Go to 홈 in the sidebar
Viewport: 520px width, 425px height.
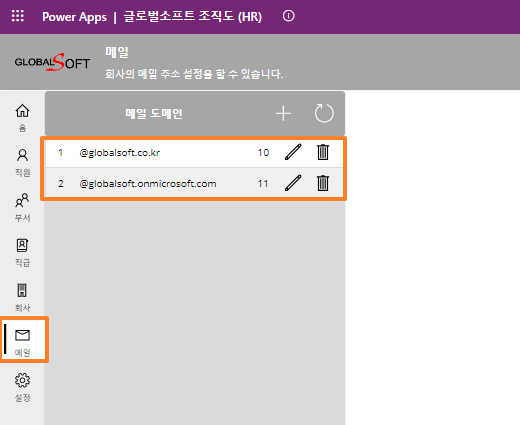[x=22, y=117]
